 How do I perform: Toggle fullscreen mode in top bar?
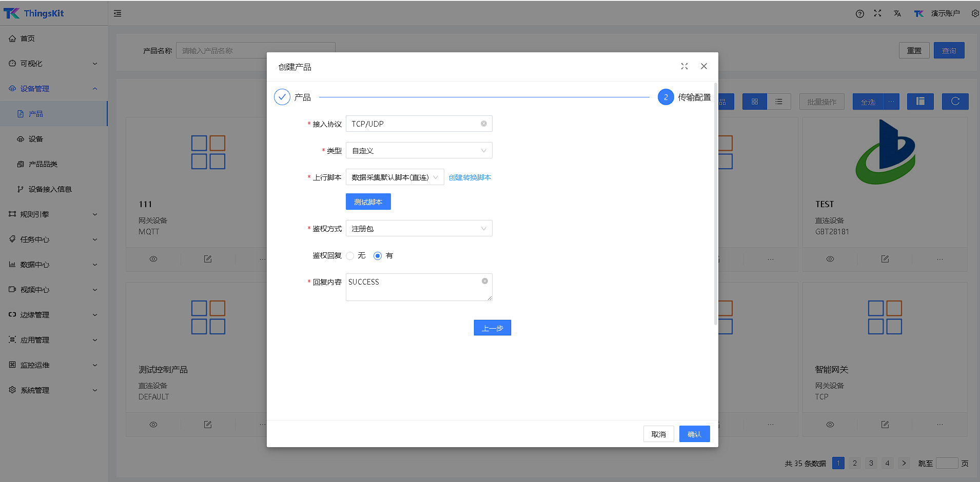(x=877, y=13)
